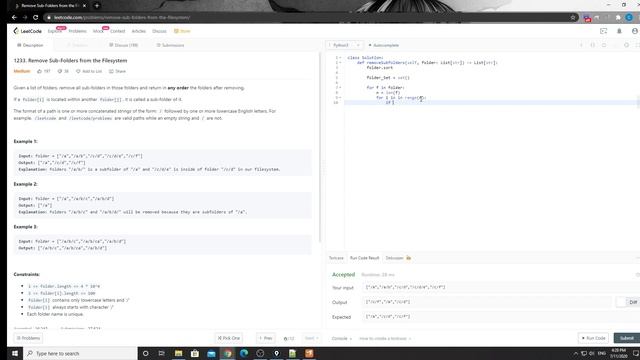Open the Problems page
Screen dimensions: 640x360
(78, 31)
